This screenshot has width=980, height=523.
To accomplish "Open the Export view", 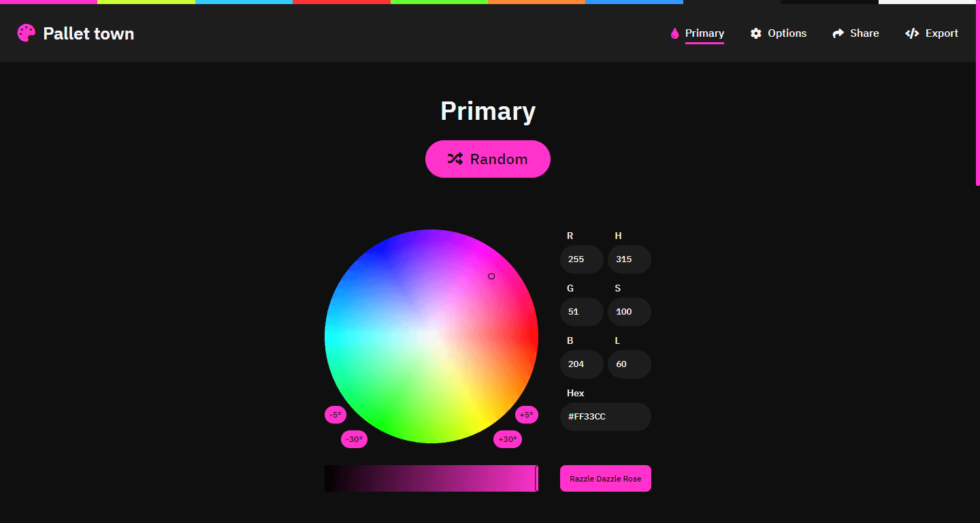I will pyautogui.click(x=941, y=33).
